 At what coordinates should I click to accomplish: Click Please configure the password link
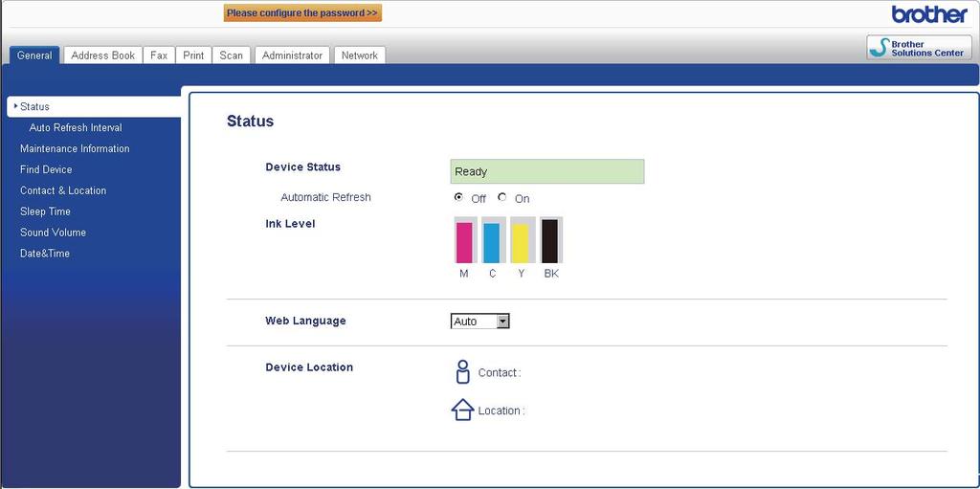[302, 12]
